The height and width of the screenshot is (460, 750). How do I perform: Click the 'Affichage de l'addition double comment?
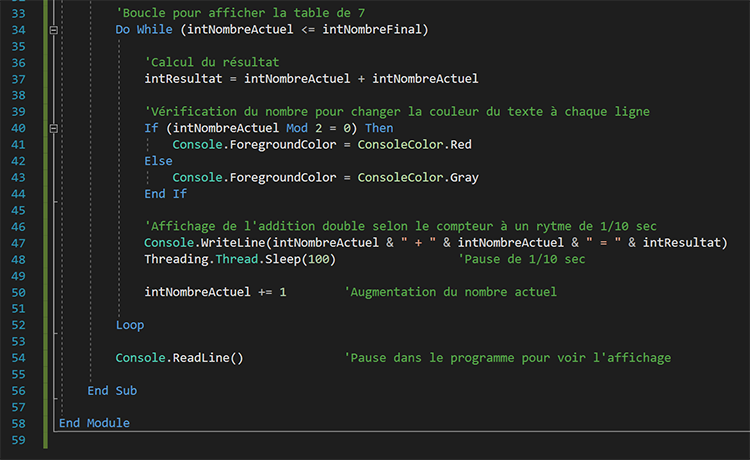coord(400,226)
